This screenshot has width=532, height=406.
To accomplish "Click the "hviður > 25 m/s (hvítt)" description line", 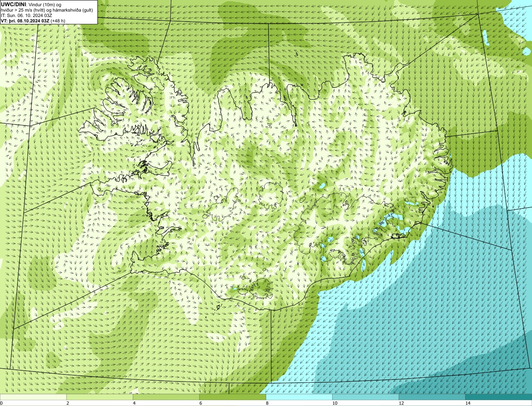I will pos(47,10).
